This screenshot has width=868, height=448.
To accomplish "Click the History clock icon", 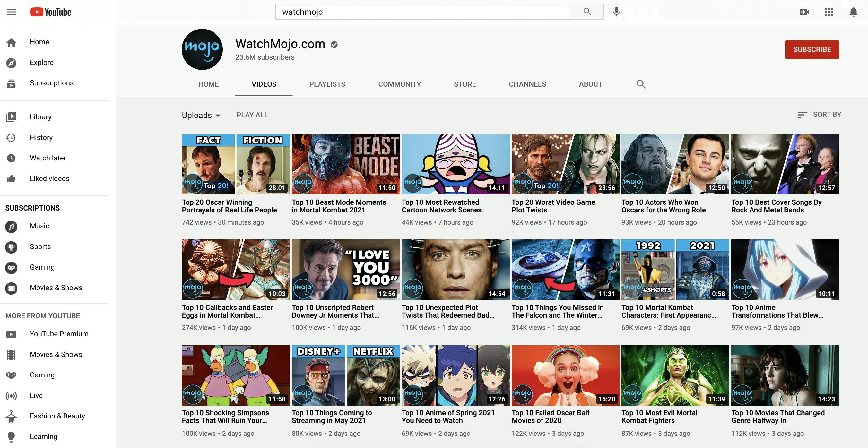I will [x=11, y=138].
